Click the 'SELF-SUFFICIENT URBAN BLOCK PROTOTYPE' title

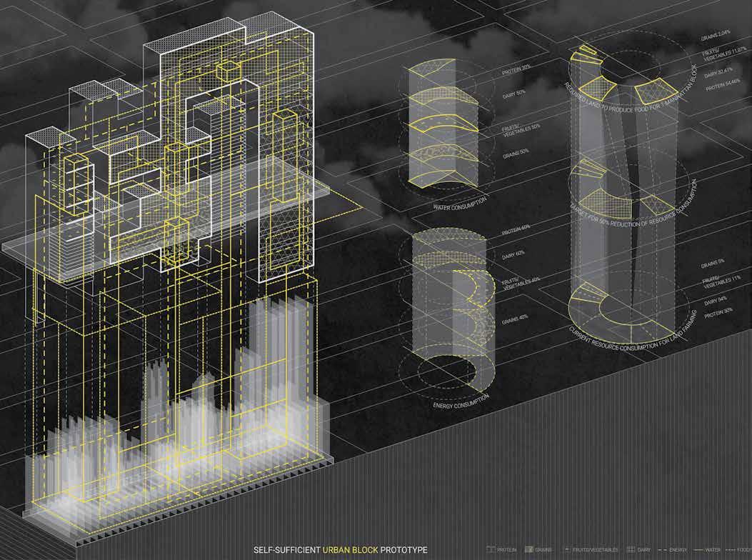point(340,550)
